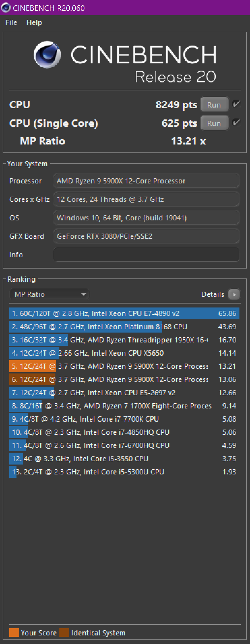Screen dimensions: 250x644
Task: Click the OS field Windows 10
Action: point(146,218)
